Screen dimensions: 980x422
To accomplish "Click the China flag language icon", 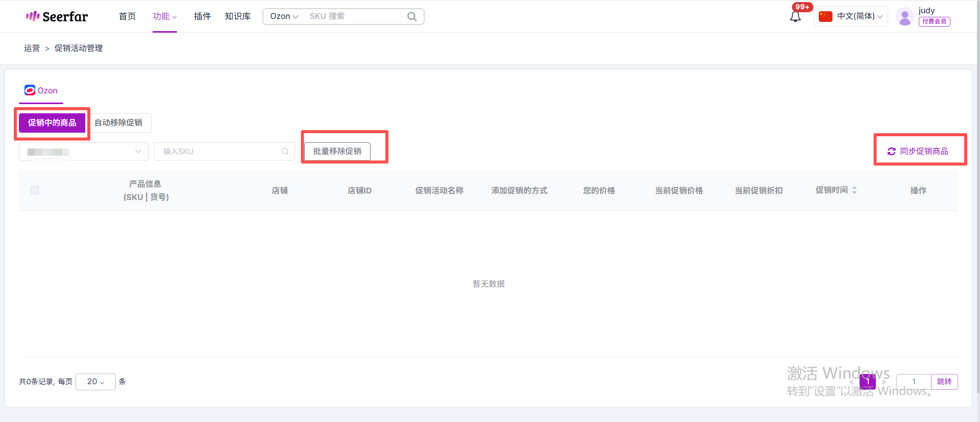I will coord(825,16).
